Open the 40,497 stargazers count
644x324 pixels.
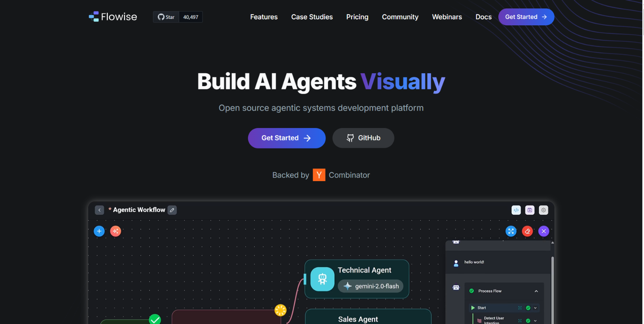[x=190, y=17]
